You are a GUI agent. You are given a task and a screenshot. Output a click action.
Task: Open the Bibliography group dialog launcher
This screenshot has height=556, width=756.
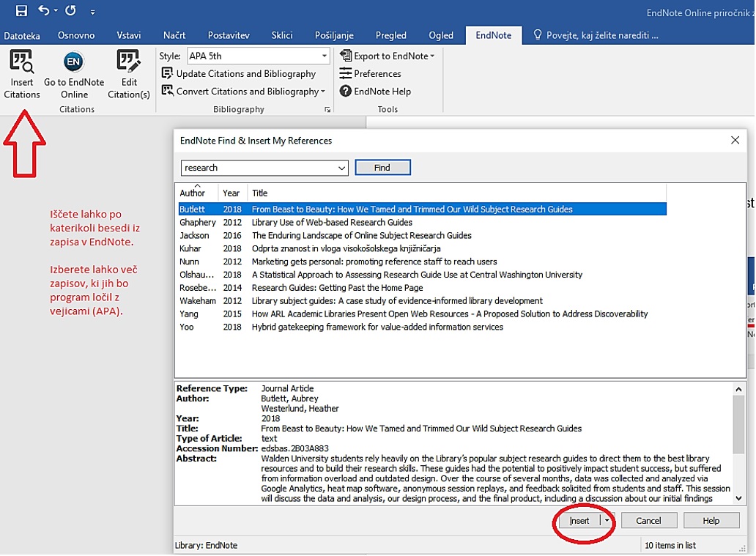(x=327, y=110)
